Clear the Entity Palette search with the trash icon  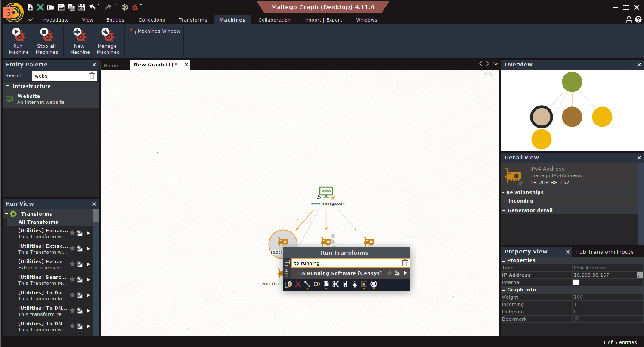pos(92,76)
